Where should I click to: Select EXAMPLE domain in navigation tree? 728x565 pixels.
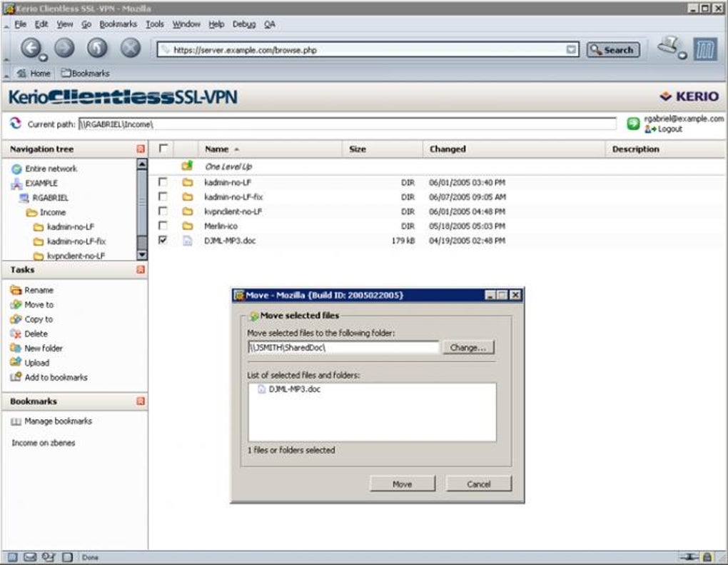point(41,183)
